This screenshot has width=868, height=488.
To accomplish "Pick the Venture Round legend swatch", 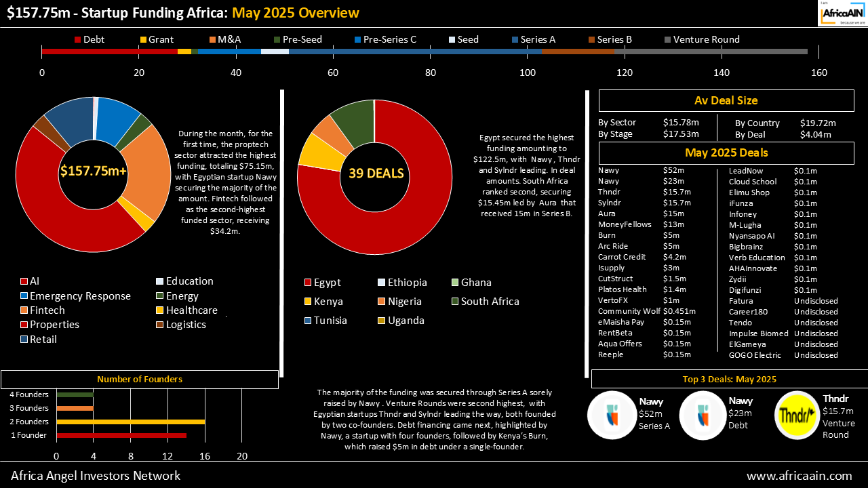I will (667, 39).
